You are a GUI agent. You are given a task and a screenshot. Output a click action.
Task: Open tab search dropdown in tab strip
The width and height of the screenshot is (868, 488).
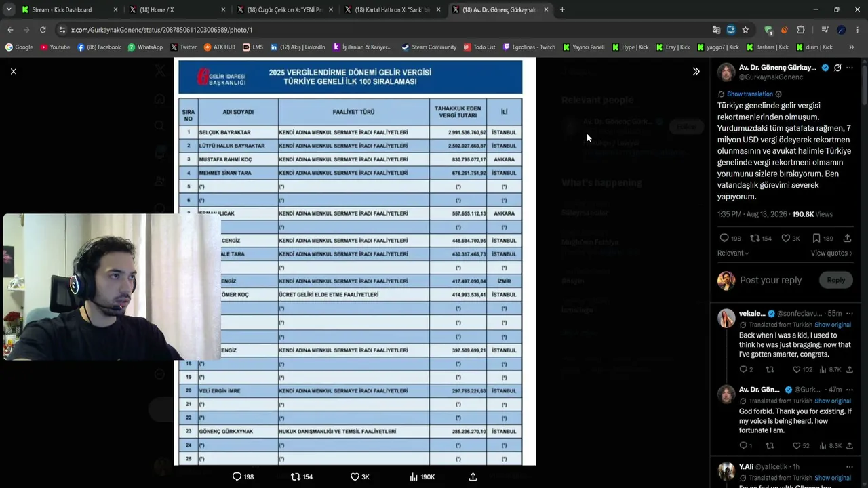coord(10,9)
